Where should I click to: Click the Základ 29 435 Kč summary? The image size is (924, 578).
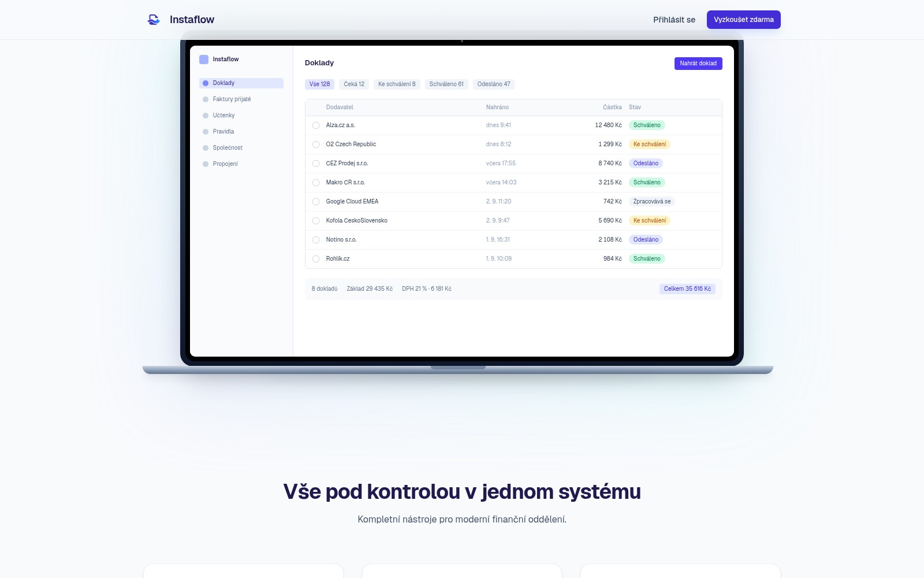click(370, 289)
